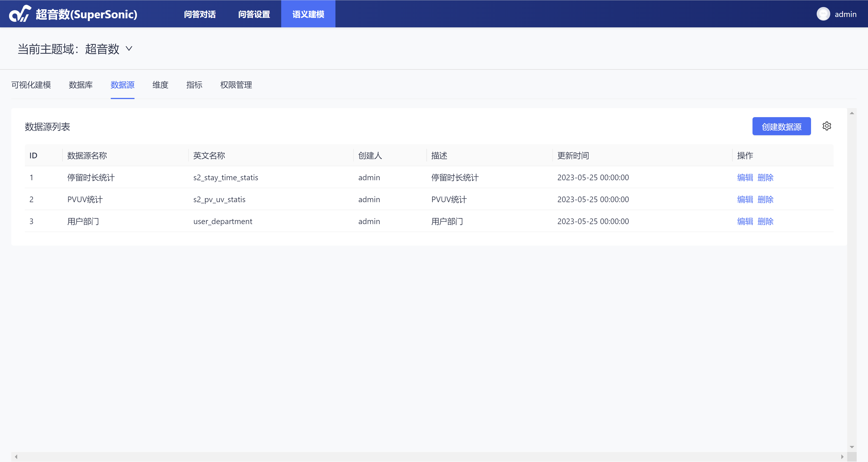Click the vertical scrollbar up arrow

coord(851,113)
